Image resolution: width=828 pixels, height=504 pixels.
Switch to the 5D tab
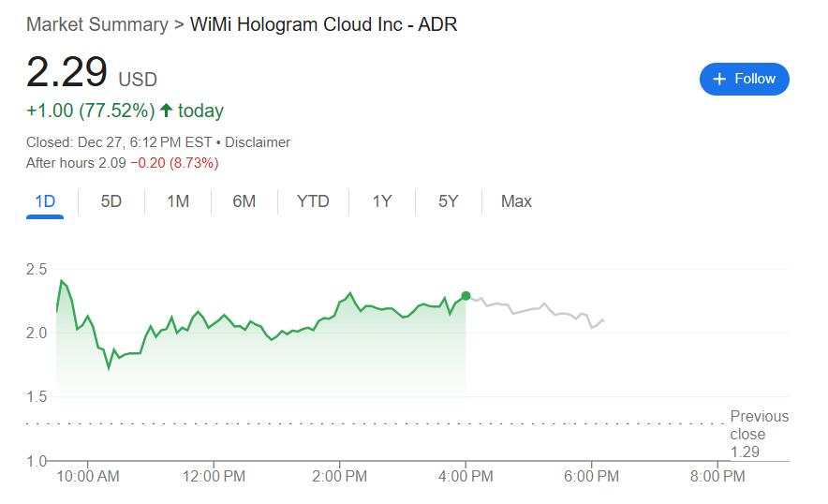pos(111,201)
